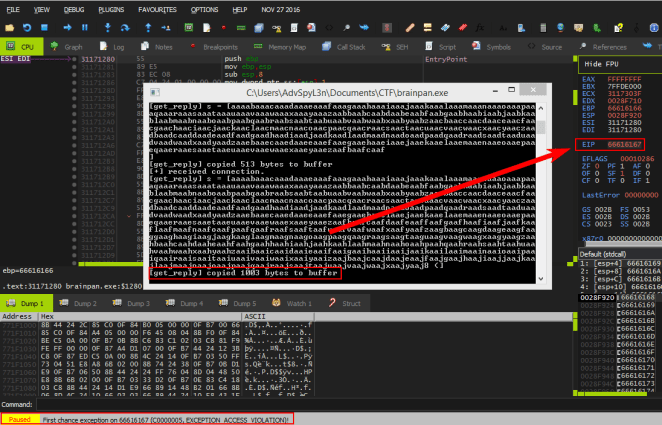The height and width of the screenshot is (425, 662).
Task: Click the brainpan.exe console scrollbar up arrow
Action: click(x=541, y=108)
